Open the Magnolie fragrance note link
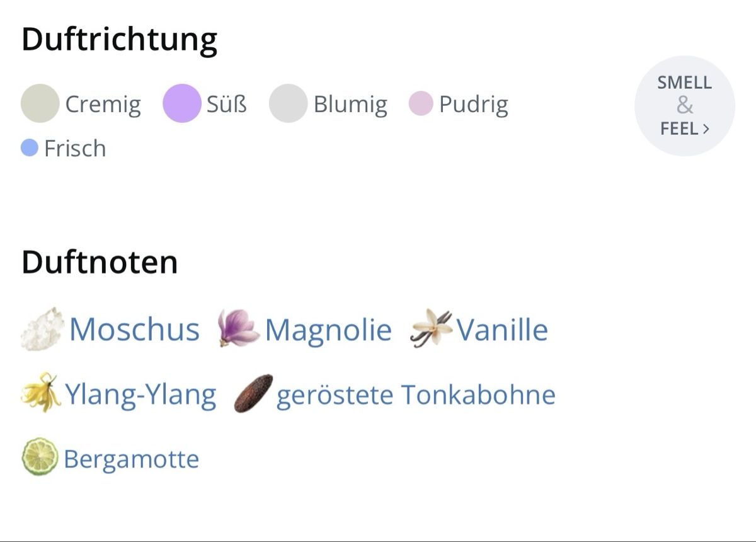 (328, 330)
